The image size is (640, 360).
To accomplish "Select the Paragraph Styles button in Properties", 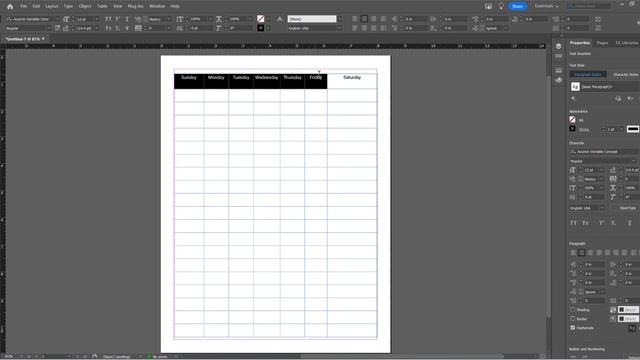I will (588, 74).
